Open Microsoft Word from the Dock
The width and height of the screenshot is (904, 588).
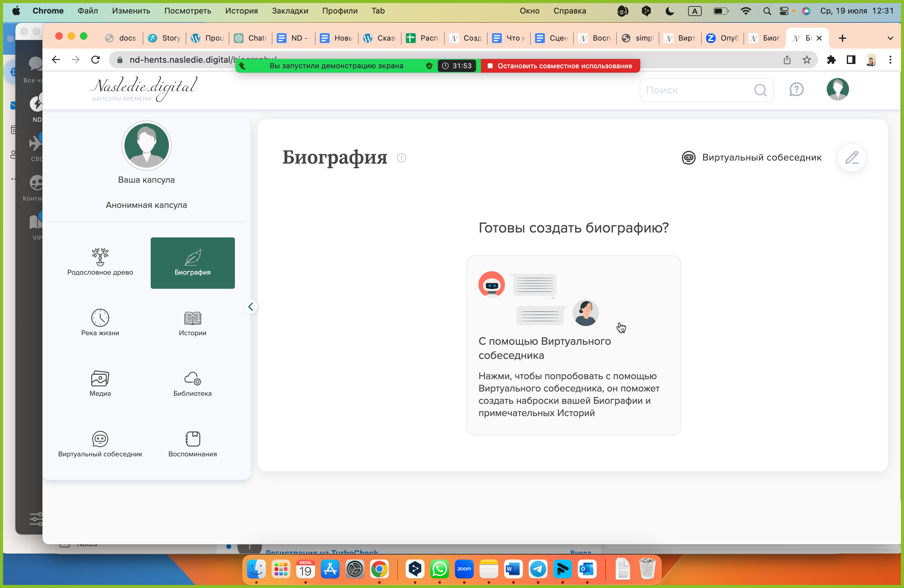pos(513,569)
